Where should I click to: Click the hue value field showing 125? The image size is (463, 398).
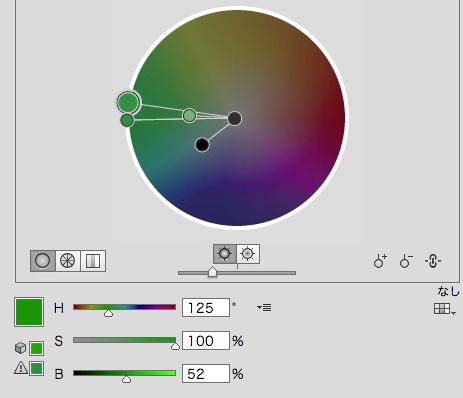click(206, 308)
